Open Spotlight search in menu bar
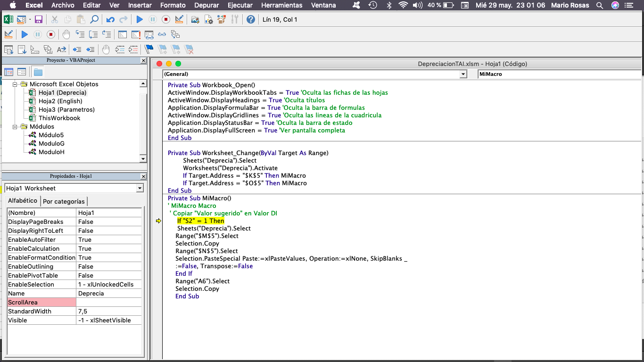 (600, 5)
